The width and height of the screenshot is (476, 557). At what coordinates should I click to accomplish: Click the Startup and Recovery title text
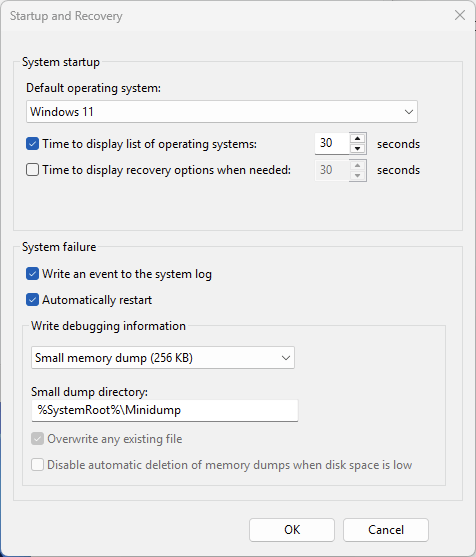(x=66, y=16)
